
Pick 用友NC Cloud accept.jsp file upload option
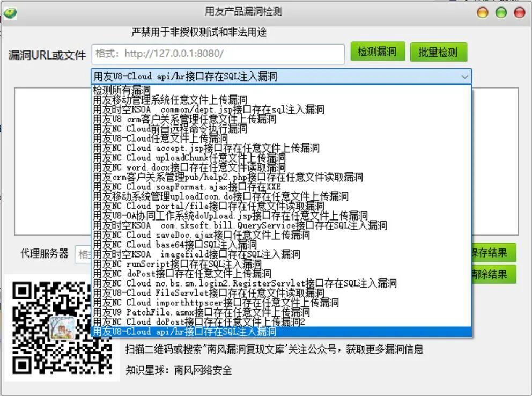coord(281,148)
